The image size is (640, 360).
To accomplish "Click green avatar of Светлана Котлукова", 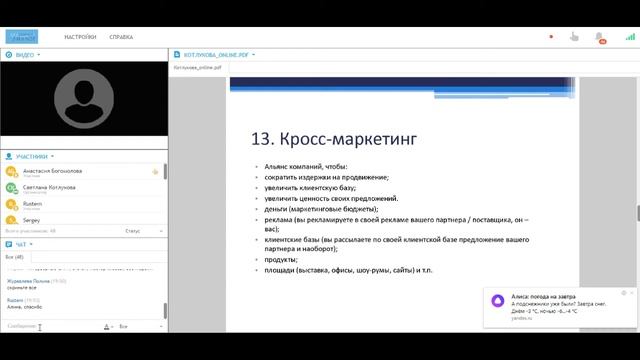I will [x=11, y=188].
